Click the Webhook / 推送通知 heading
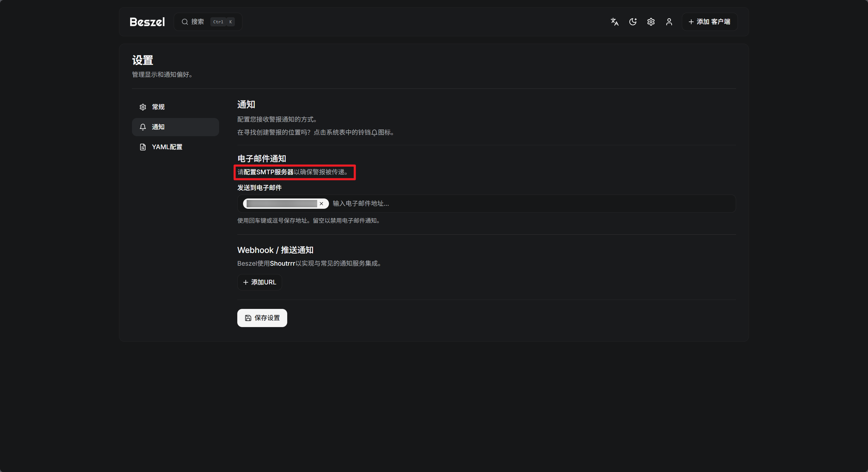This screenshot has width=868, height=472. (x=275, y=250)
